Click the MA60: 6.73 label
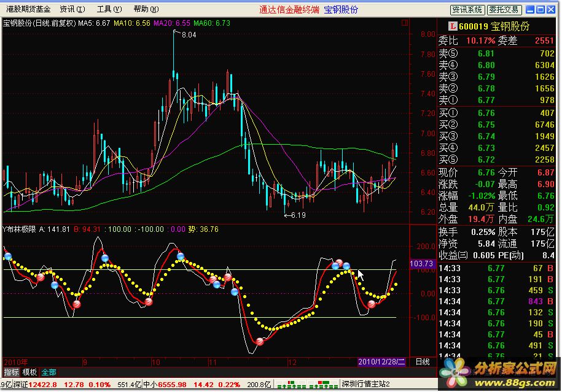Viewport: 562px width, 392px height. [212, 23]
